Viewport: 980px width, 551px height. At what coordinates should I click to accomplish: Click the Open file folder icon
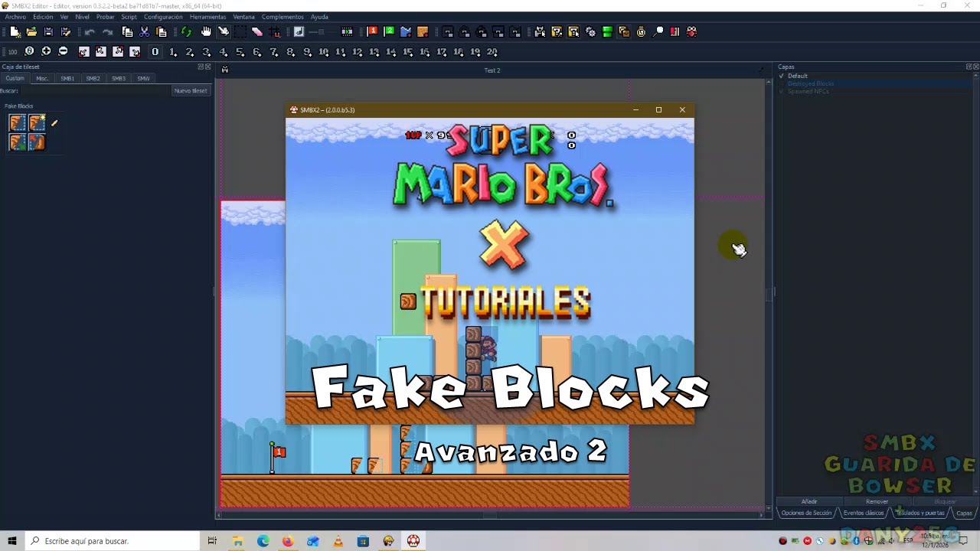[x=31, y=32]
